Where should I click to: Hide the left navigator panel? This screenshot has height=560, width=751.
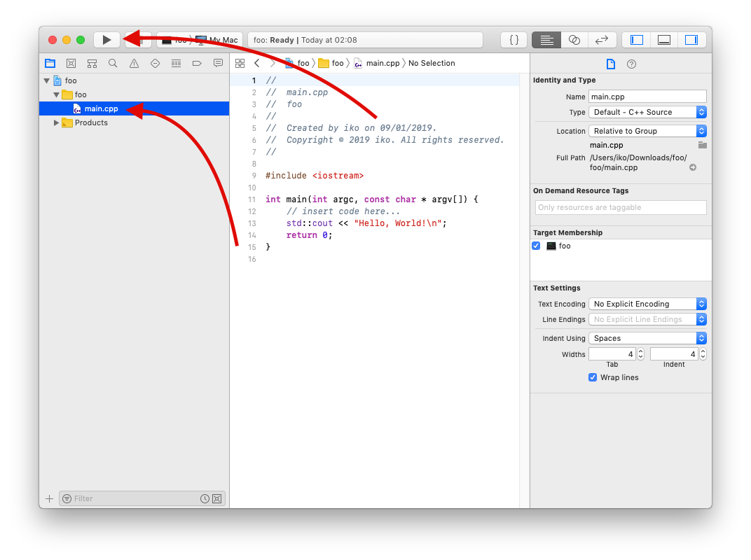[637, 40]
